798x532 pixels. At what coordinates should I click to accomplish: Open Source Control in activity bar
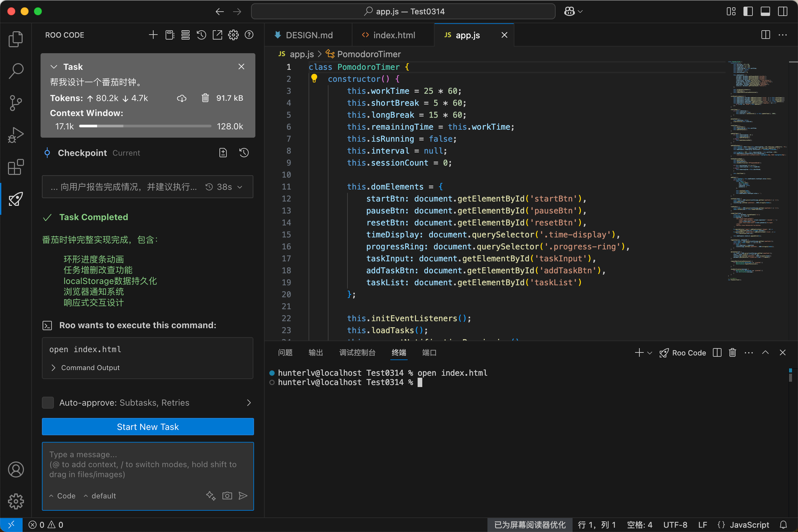click(16, 103)
